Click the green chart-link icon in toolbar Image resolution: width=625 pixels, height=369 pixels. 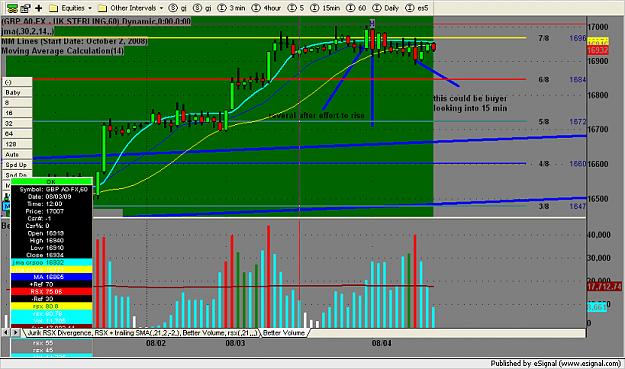point(12,8)
